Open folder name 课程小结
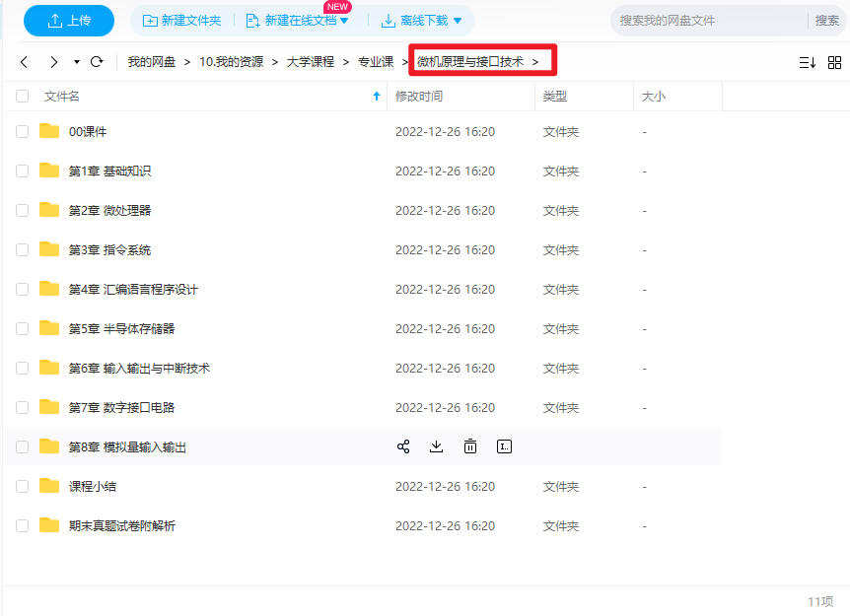 tap(93, 487)
